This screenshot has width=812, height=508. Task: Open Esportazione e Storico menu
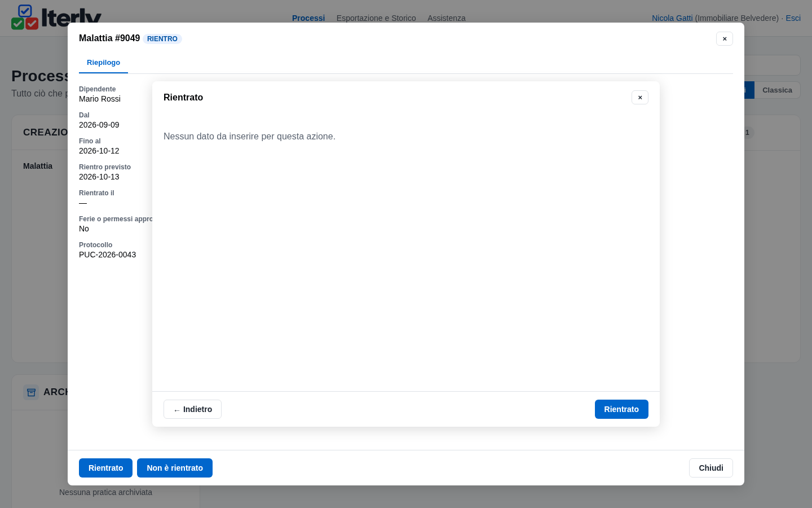click(376, 18)
